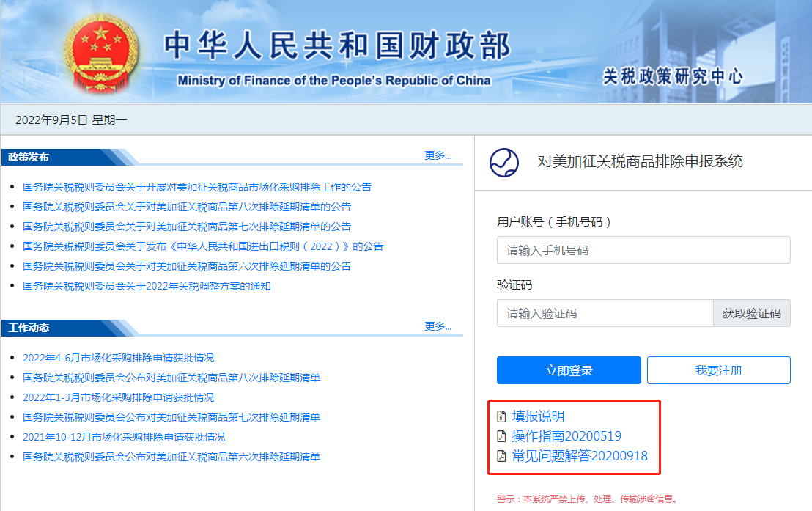Open 更多 link in 政策发布 section
The height and width of the screenshot is (511, 812).
click(438, 155)
